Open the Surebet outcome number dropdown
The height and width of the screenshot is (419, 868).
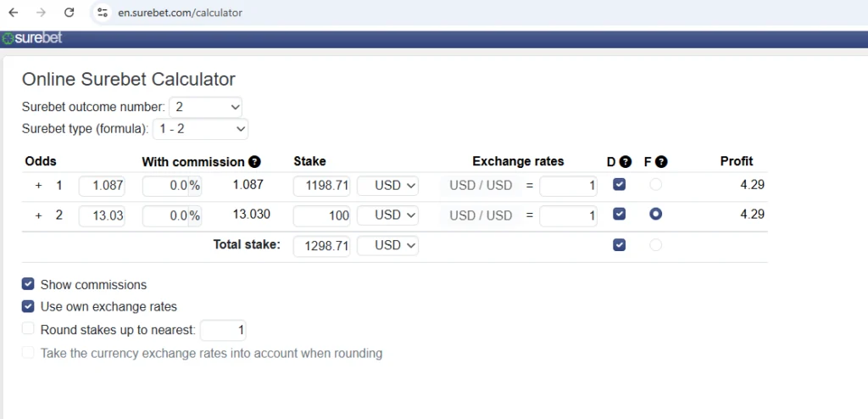(205, 107)
